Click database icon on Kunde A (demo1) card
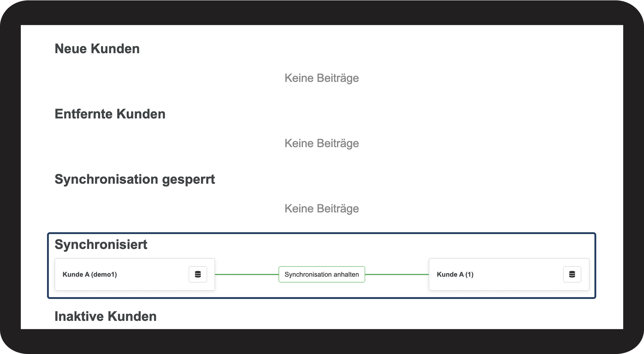Screen dimensions: 644x354 [198, 275]
